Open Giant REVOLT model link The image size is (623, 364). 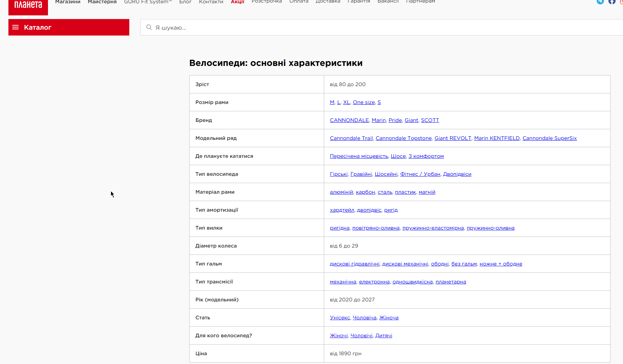coord(453,138)
